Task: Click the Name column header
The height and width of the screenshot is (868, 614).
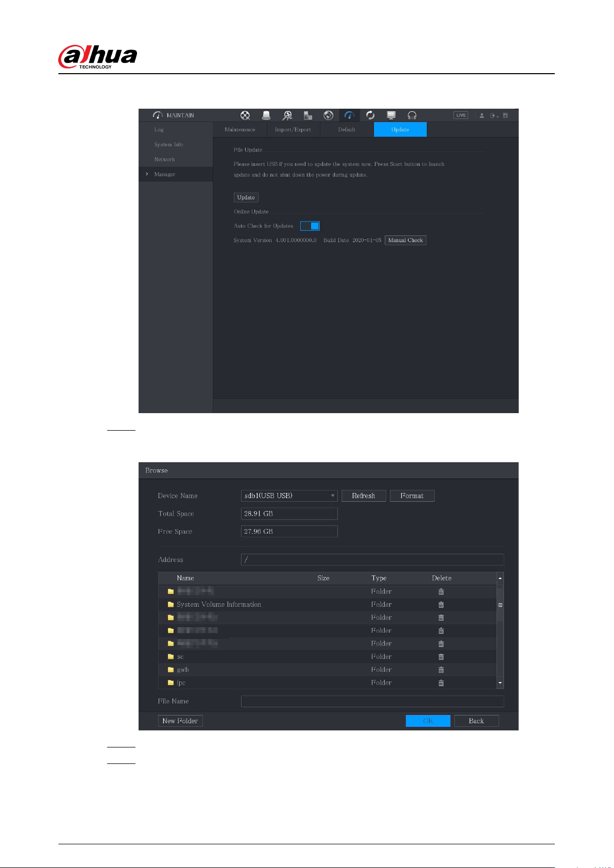Action: point(185,578)
